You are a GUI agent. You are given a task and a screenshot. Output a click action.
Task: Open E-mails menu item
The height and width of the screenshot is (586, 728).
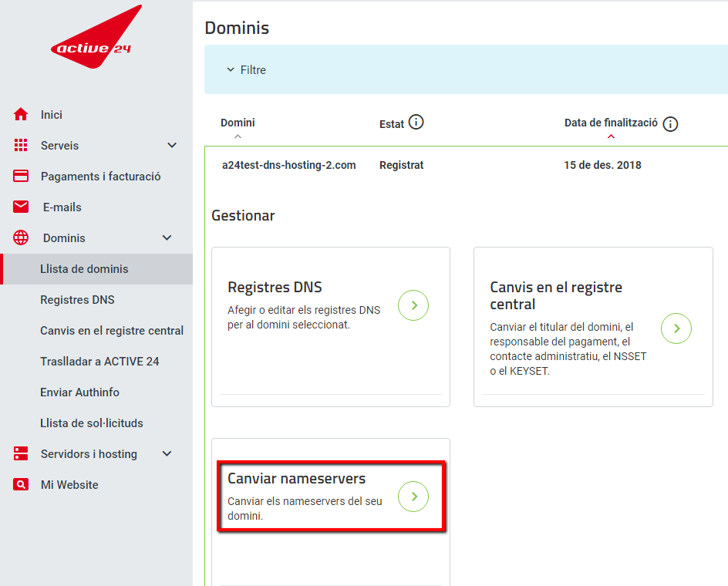(x=62, y=207)
